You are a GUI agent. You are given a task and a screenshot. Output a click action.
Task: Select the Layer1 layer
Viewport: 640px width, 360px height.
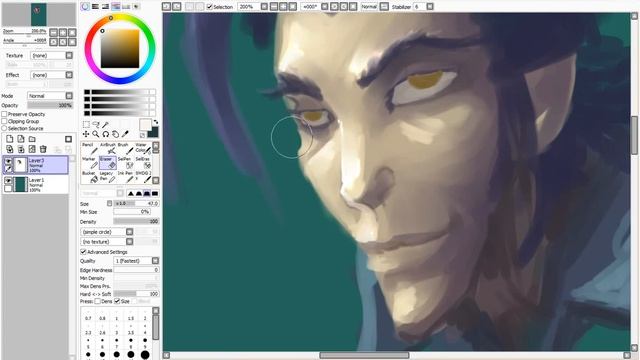[36, 184]
